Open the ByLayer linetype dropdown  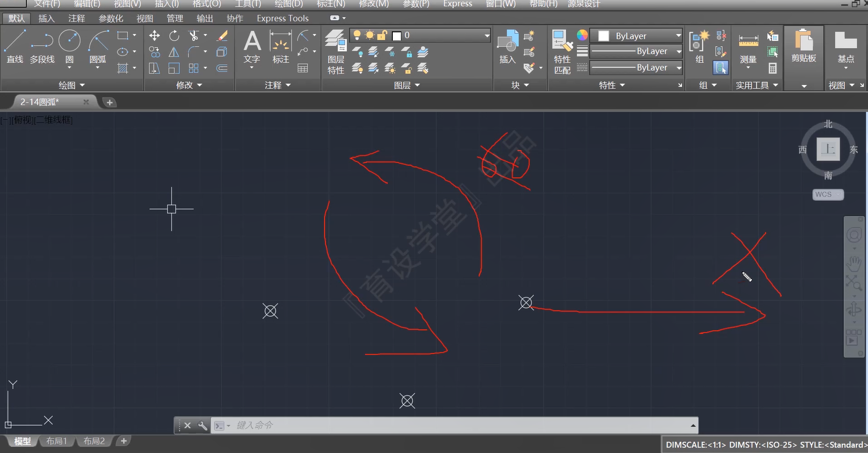pyautogui.click(x=636, y=68)
